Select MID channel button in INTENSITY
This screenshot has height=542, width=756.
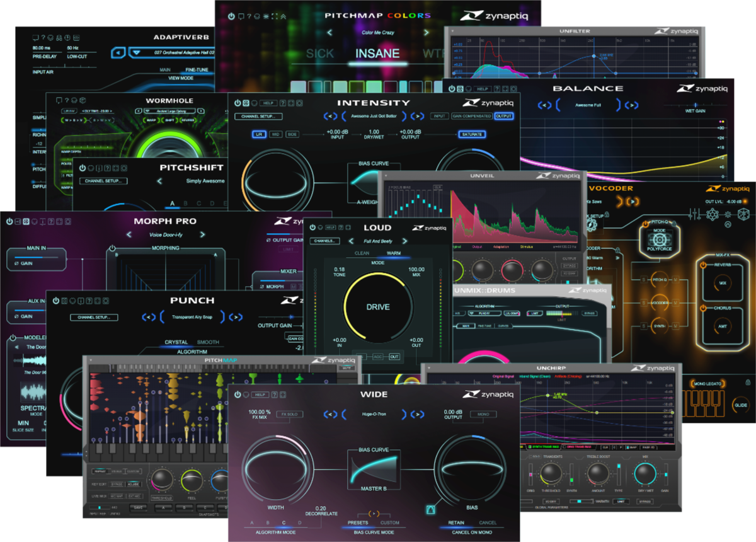[x=276, y=134]
